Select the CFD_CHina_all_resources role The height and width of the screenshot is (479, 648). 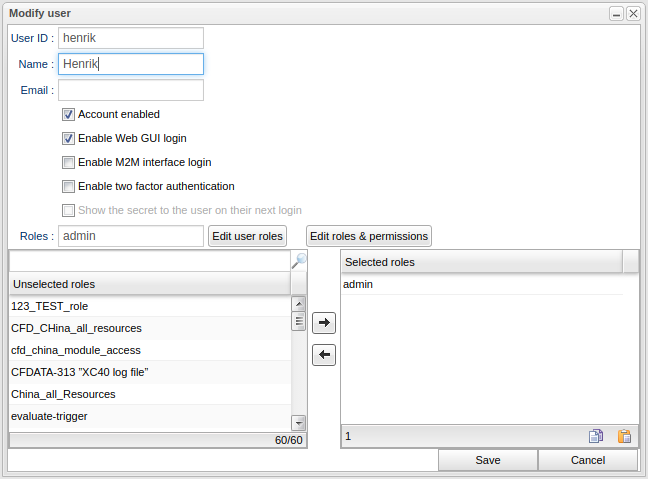tap(77, 328)
